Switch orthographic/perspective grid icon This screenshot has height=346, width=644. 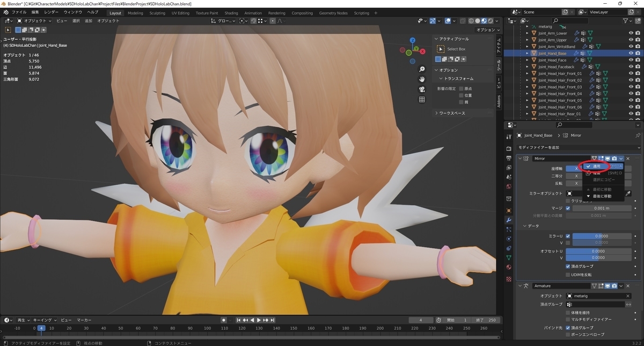422,99
